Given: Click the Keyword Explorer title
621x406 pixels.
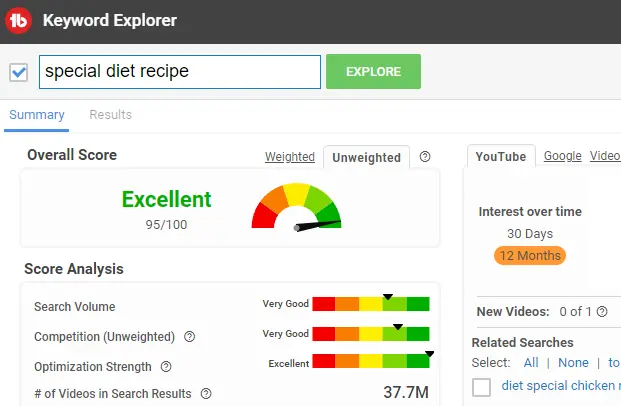Looking at the screenshot, I should click(x=110, y=20).
